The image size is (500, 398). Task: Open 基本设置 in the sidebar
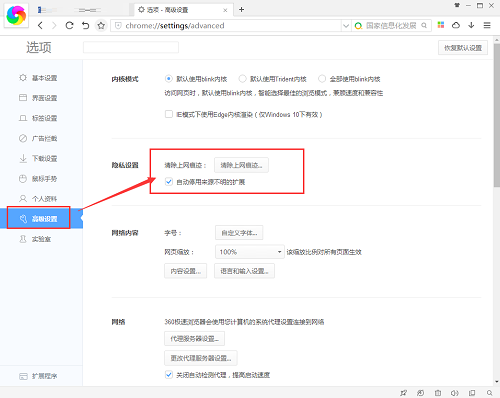click(x=41, y=78)
